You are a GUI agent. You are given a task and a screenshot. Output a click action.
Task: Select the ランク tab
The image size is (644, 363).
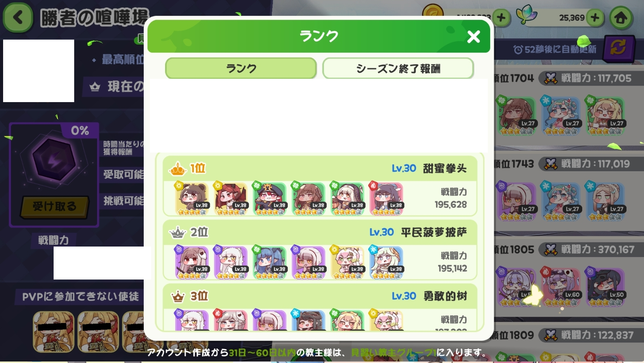tap(241, 68)
